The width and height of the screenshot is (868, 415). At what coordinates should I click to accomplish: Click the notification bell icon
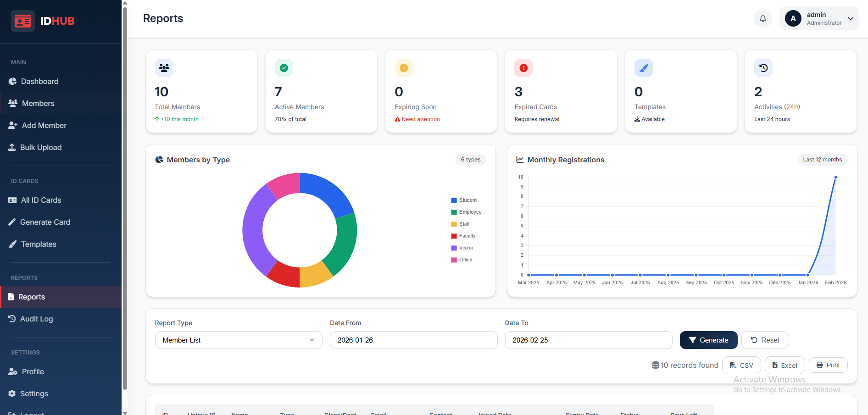point(762,18)
